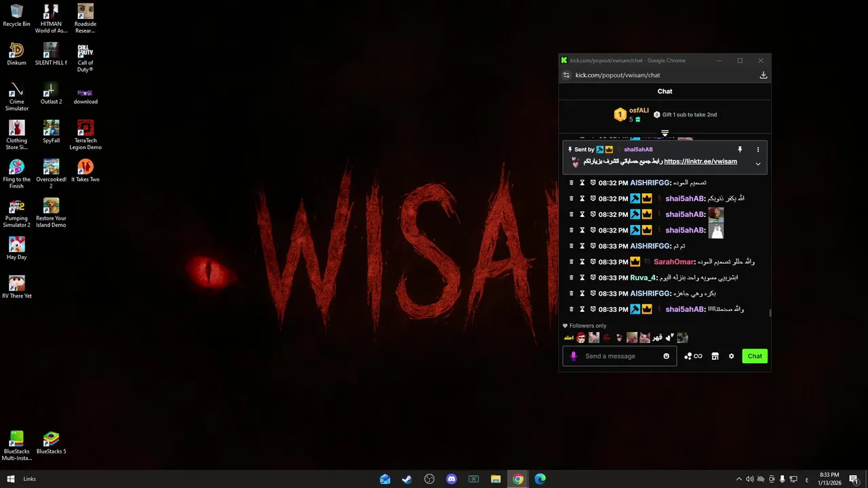Toggle the system tray microphone icon
The image size is (868, 488).
[782, 479]
